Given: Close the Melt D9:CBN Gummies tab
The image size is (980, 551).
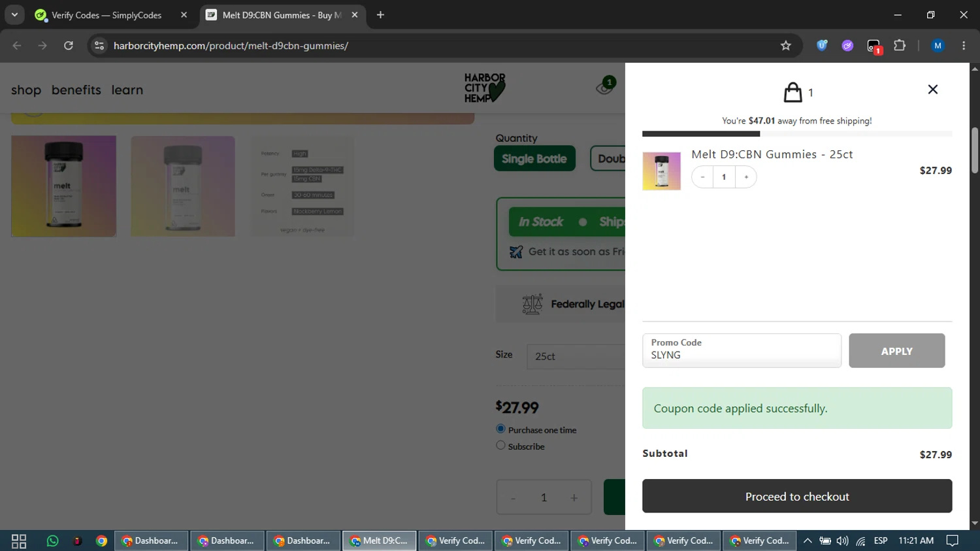Looking at the screenshot, I should (355, 15).
